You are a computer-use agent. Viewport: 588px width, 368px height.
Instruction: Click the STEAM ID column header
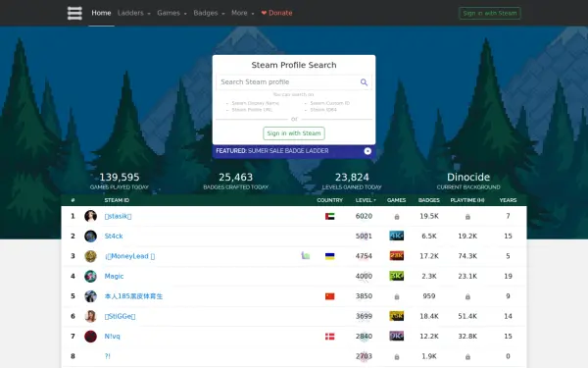pyautogui.click(x=117, y=200)
